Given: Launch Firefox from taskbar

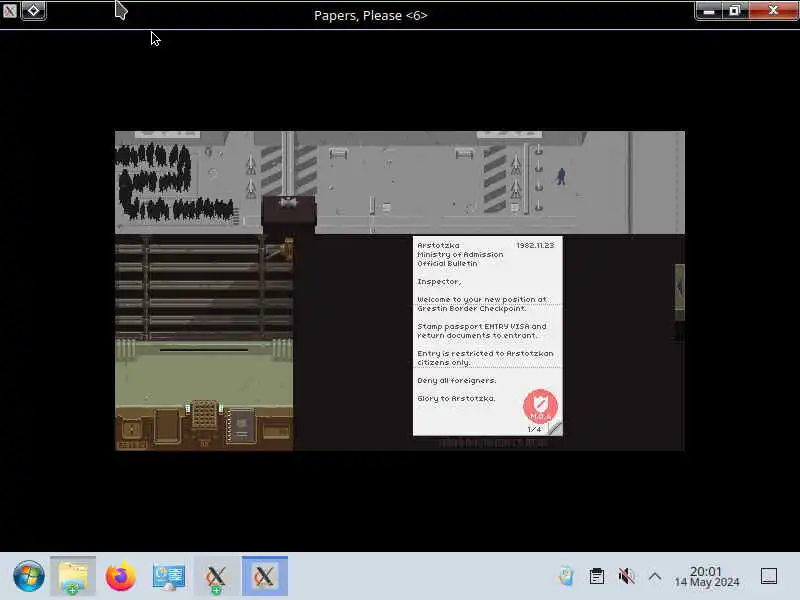Looking at the screenshot, I should [x=120, y=576].
